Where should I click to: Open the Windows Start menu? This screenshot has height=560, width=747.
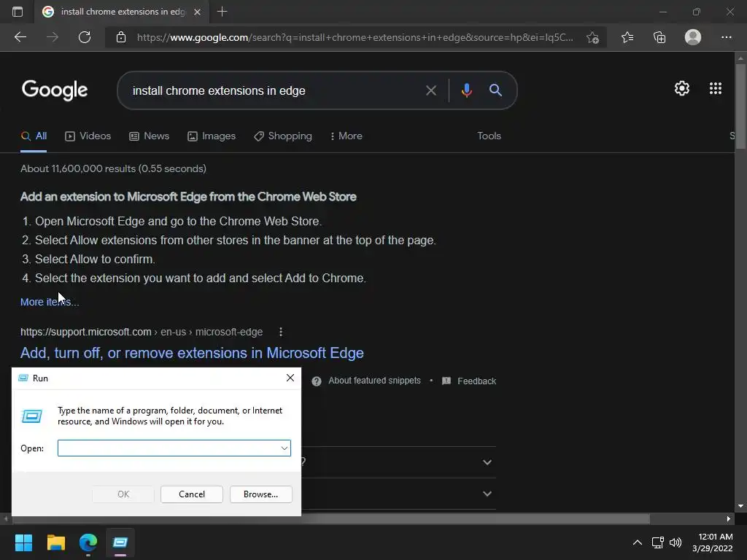(23, 542)
